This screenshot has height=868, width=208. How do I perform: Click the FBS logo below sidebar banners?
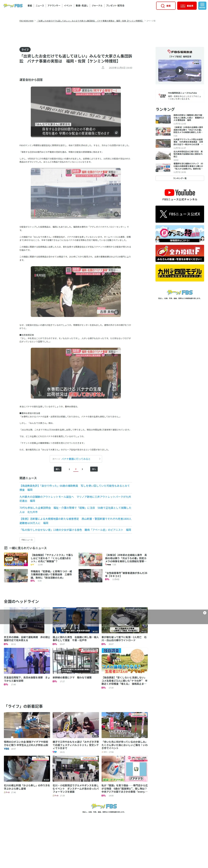(180, 292)
